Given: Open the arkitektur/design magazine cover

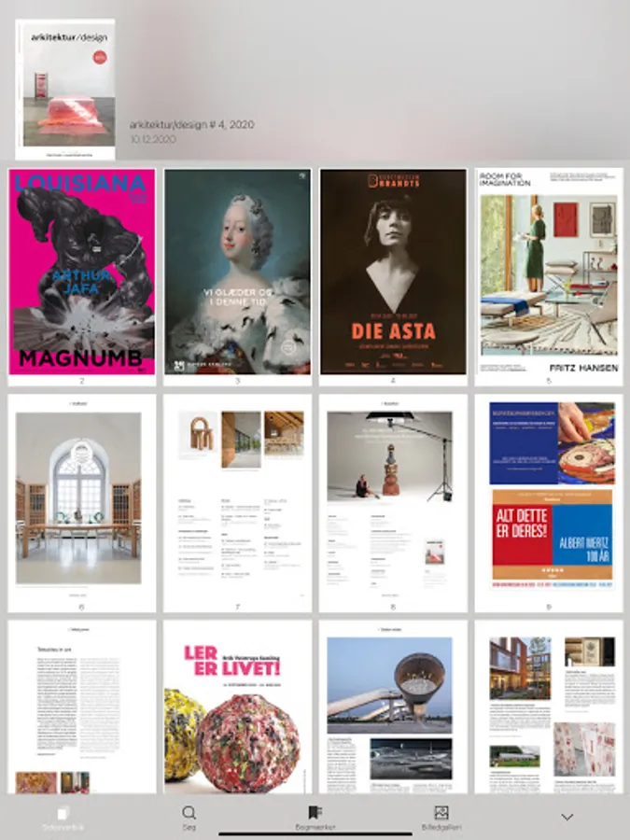Looking at the screenshot, I should tap(65, 89).
